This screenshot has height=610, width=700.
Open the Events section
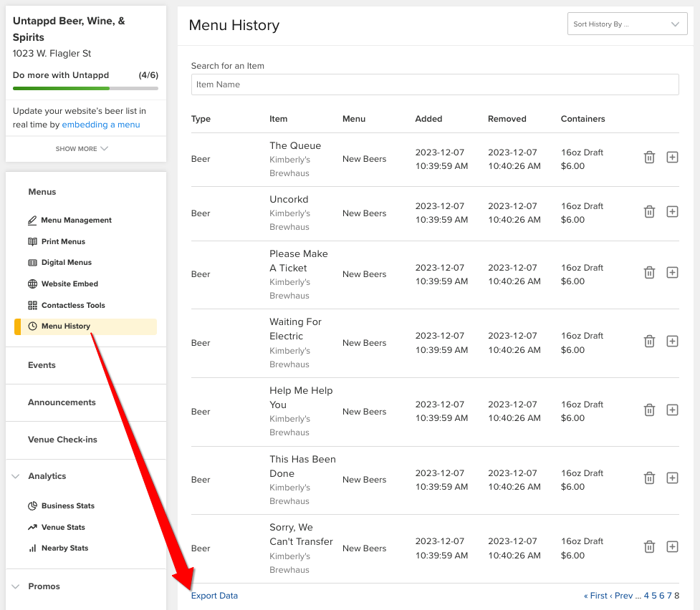[x=42, y=365]
